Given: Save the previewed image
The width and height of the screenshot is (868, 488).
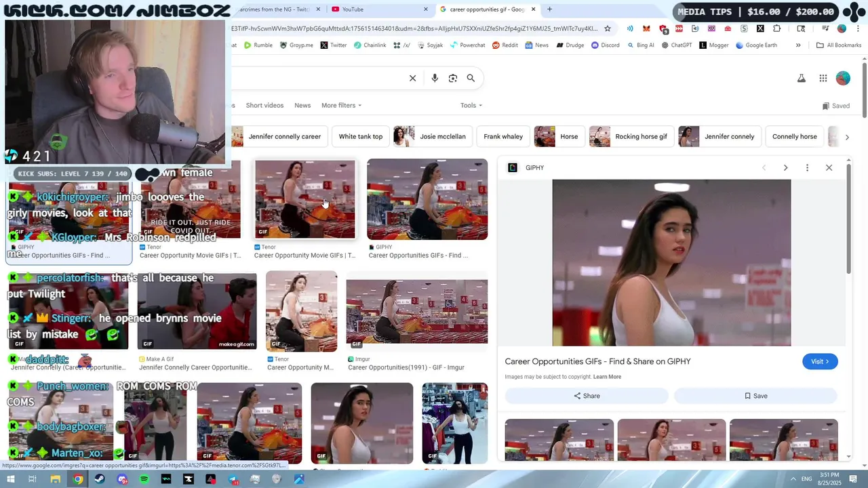Looking at the screenshot, I should tap(756, 396).
